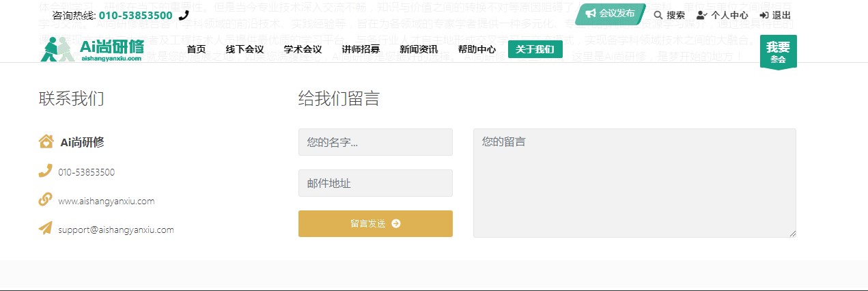Click the chain link icon by website address
Image resolution: width=868 pixels, height=291 pixels.
(x=45, y=199)
